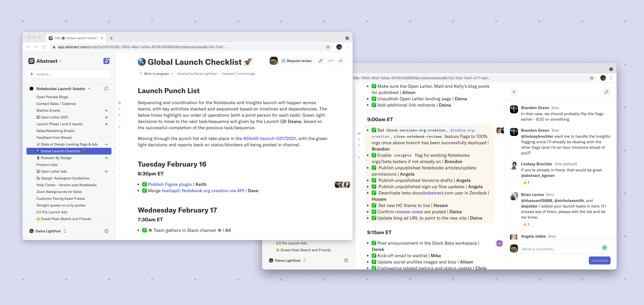Image resolution: width=644 pixels, height=305 pixels.
Task: Click the author avatar beside Request review
Action: 273,61
